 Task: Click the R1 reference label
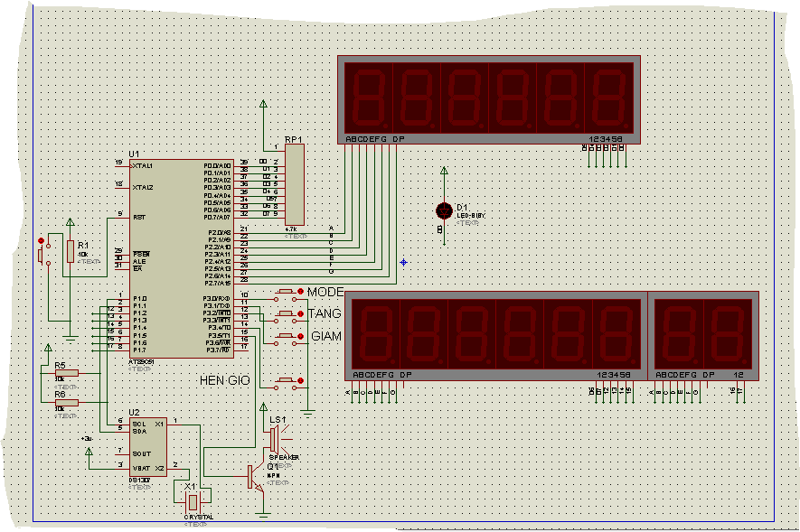83,246
